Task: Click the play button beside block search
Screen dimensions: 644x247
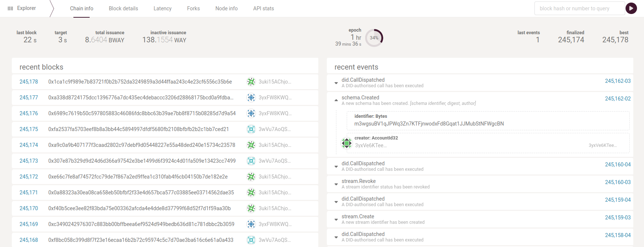Action: (631, 8)
